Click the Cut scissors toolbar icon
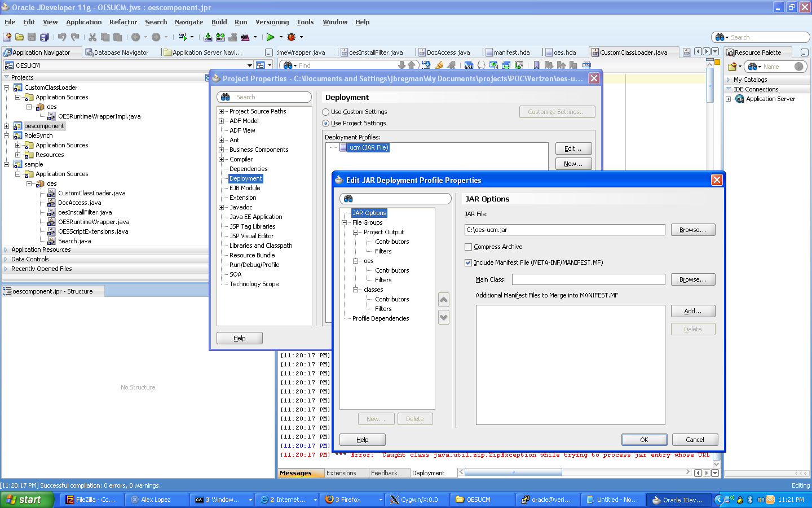This screenshot has width=812, height=508. [x=92, y=37]
